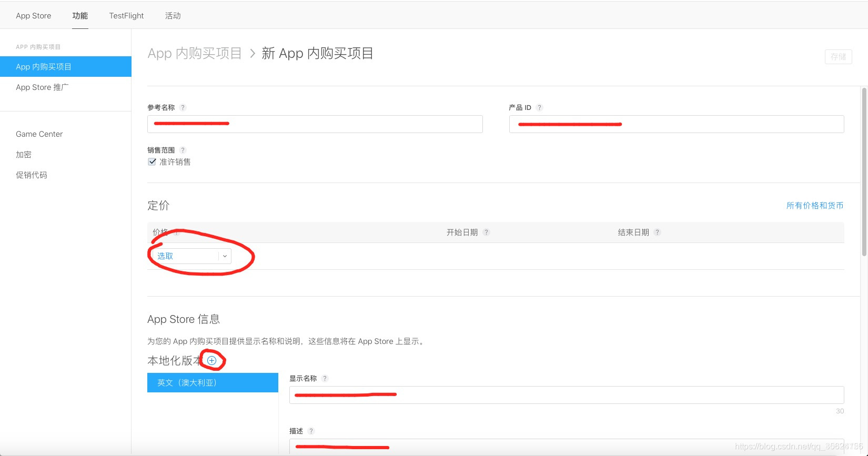The image size is (868, 456).
Task: Select the 英文（澳大利亚）localization row
Action: (213, 383)
